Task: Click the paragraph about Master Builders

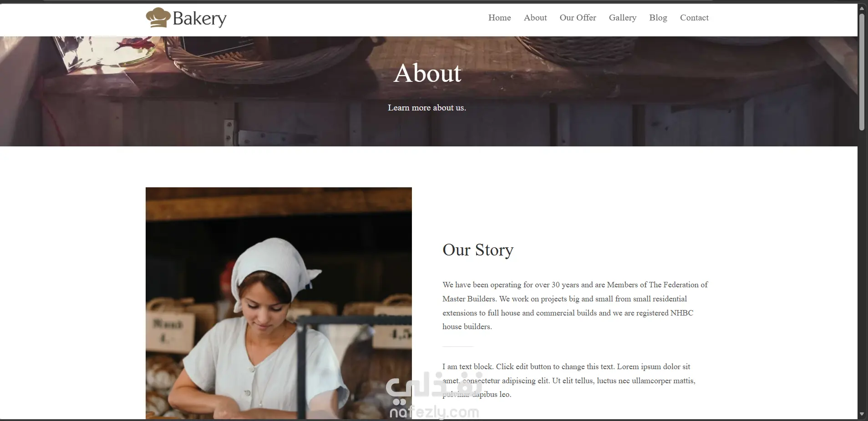Action: coord(575,306)
